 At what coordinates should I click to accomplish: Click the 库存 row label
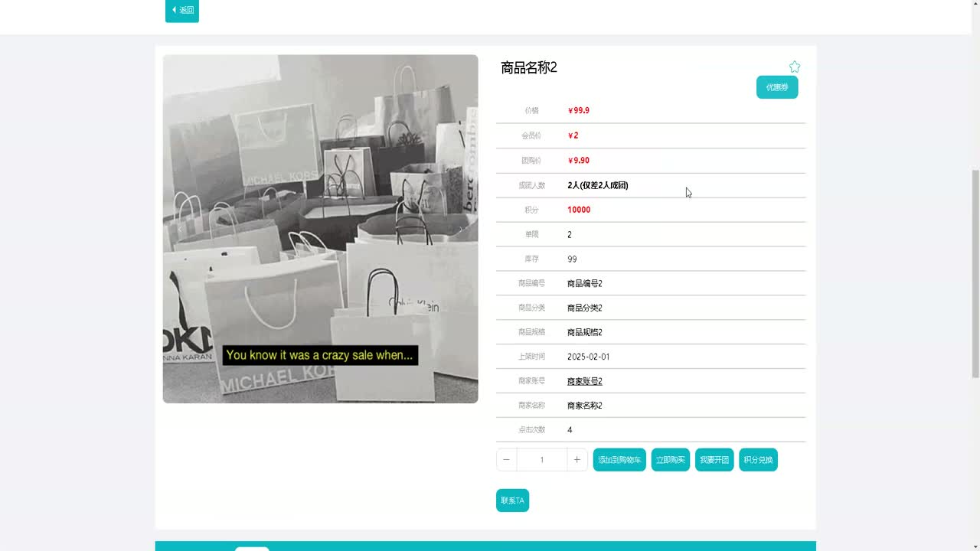pos(531,259)
